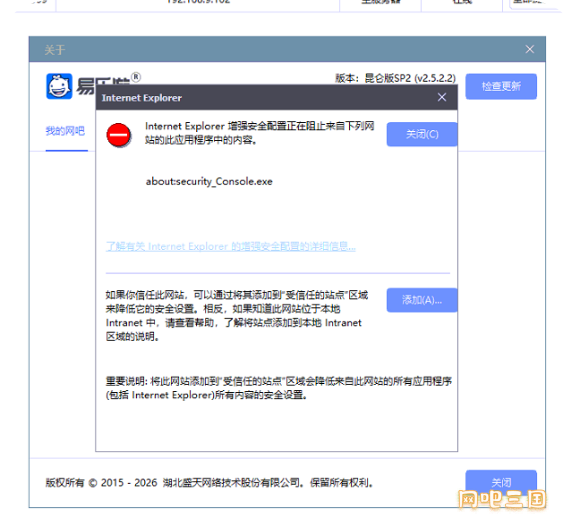577x524 pixels.
Task: Close the Internet Explorer security dialog
Action: (x=442, y=97)
